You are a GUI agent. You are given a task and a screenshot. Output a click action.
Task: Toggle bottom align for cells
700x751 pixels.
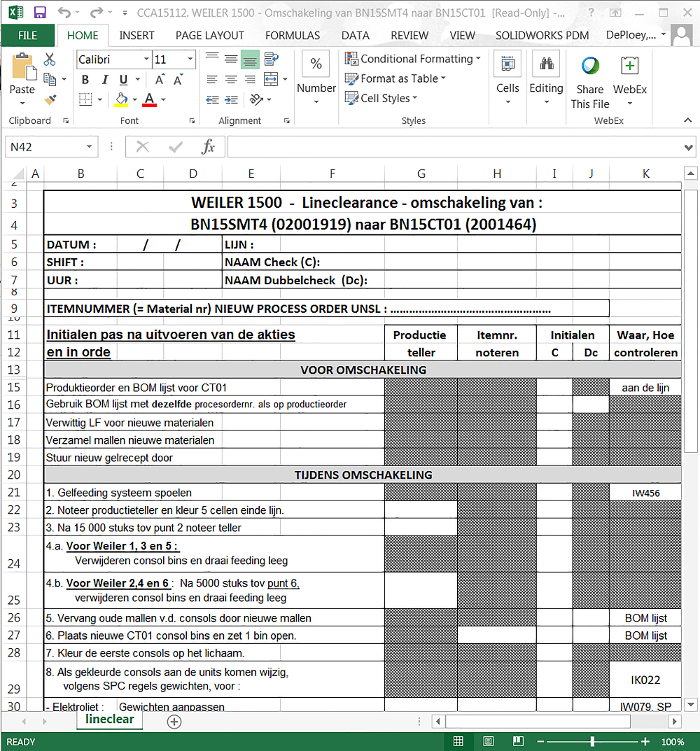250,59
